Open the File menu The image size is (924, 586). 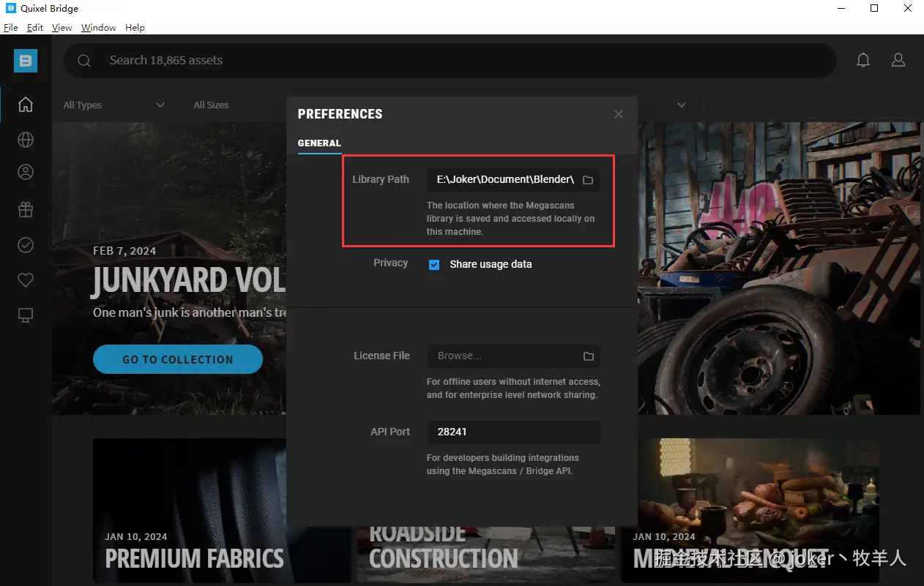coord(11,27)
